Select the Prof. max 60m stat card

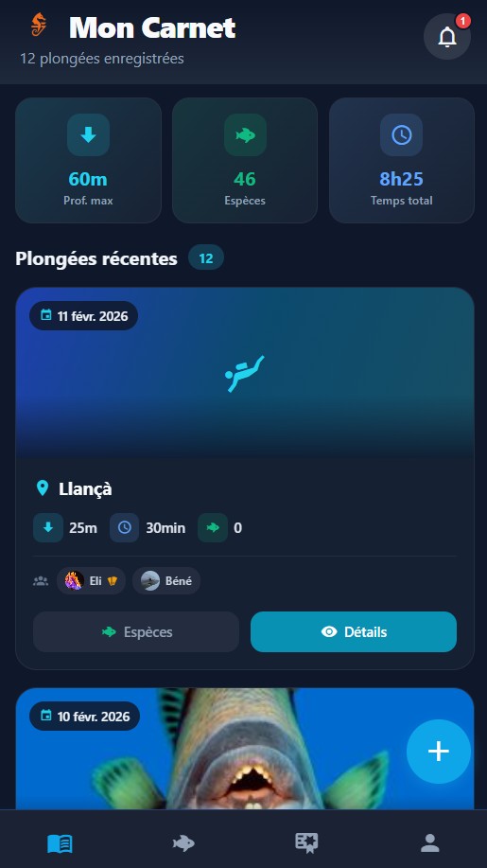(89, 161)
